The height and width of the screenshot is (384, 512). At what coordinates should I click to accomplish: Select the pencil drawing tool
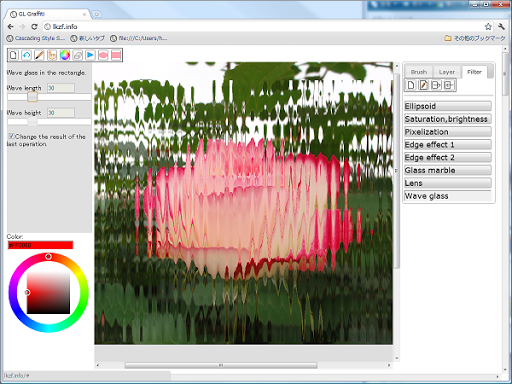click(39, 55)
